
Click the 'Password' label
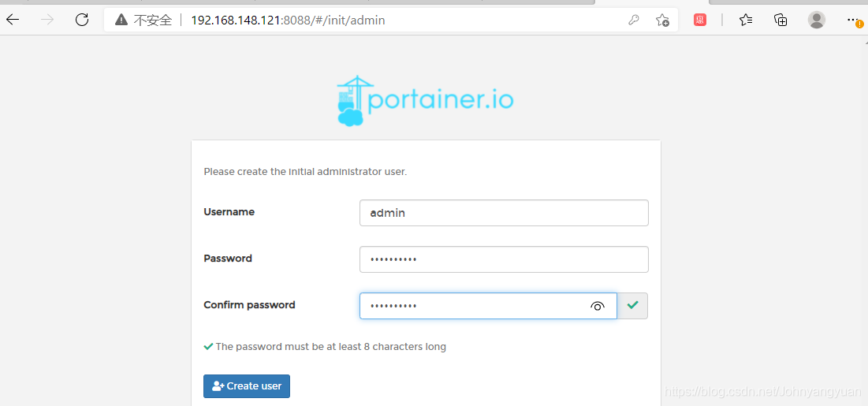[x=228, y=258]
